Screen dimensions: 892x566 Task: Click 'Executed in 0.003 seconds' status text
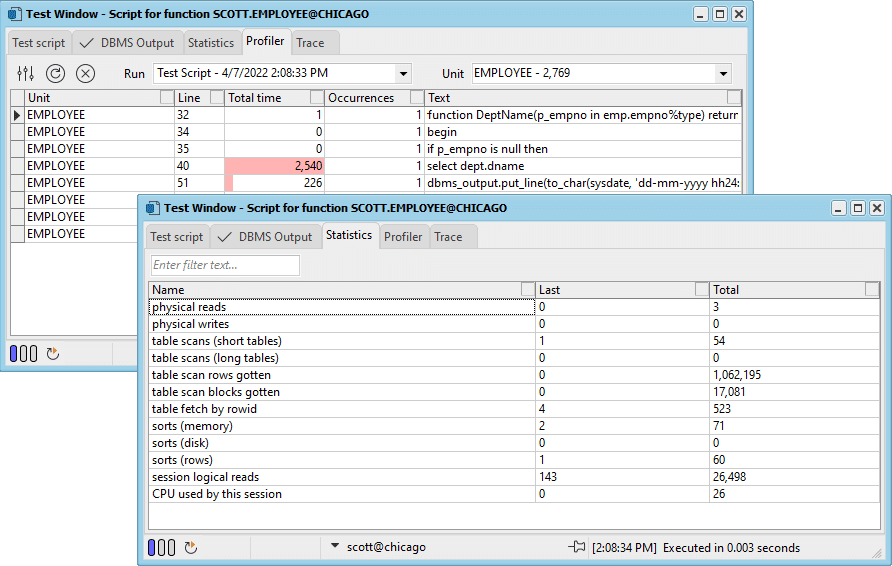(x=731, y=548)
